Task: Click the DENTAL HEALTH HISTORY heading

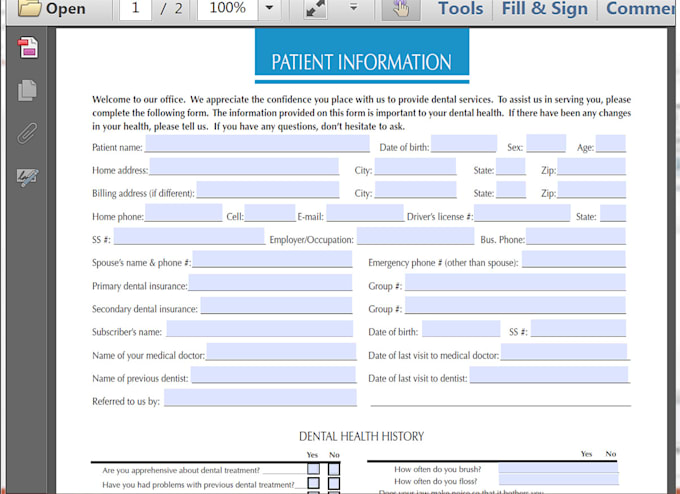Action: click(361, 436)
